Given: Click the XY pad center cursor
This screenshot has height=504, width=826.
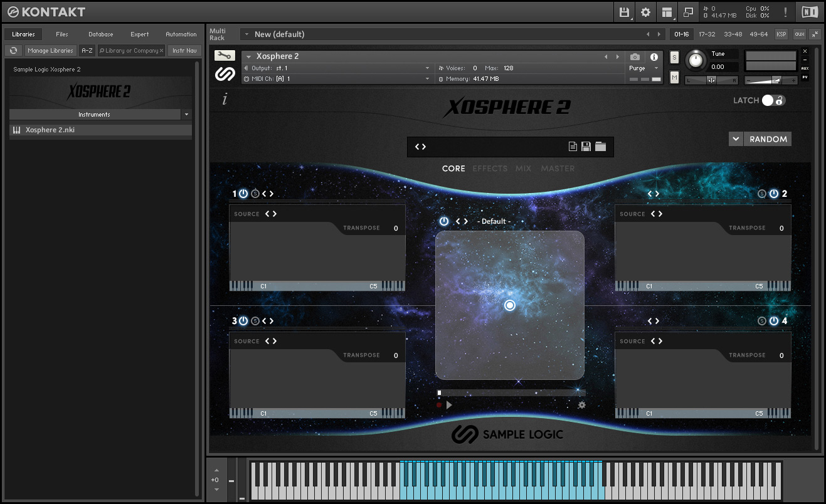Looking at the screenshot, I should pyautogui.click(x=510, y=305).
